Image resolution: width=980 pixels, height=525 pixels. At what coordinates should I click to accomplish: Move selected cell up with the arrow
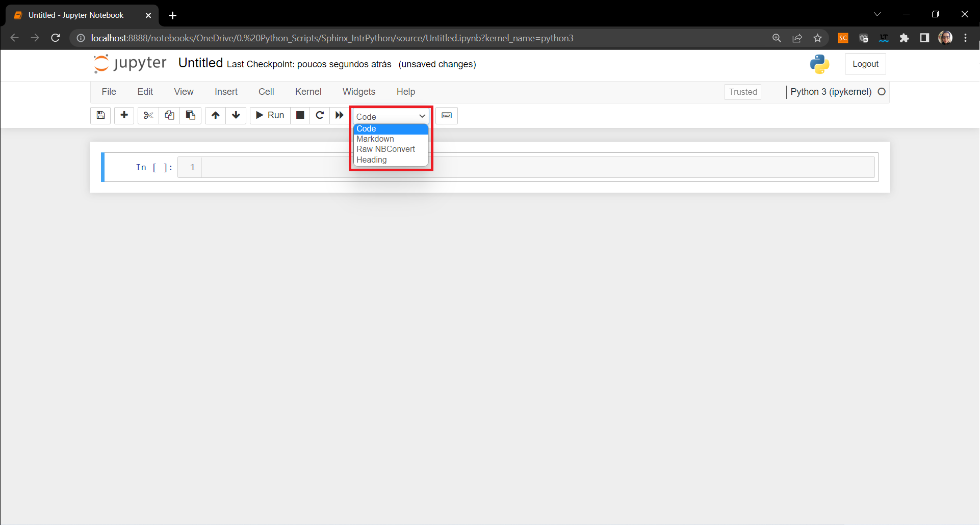pos(216,115)
